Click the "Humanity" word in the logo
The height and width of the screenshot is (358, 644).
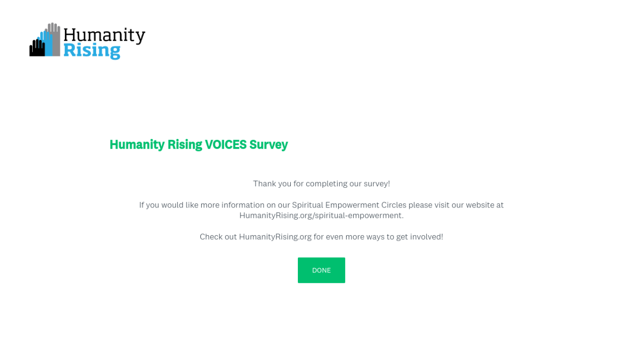pyautogui.click(x=104, y=35)
